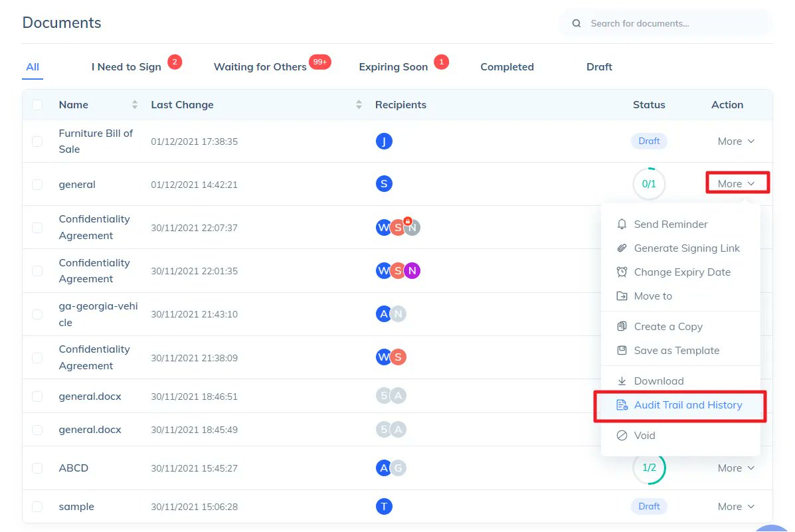This screenshot has width=795, height=532.
Task: Click the 1/2 progress circle on ABCD row
Action: [x=649, y=468]
